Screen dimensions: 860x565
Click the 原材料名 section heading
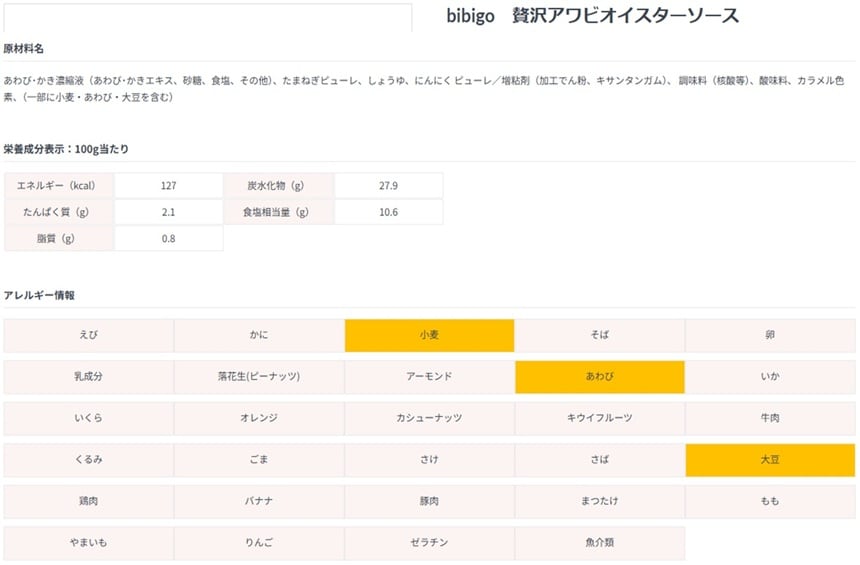[24, 49]
